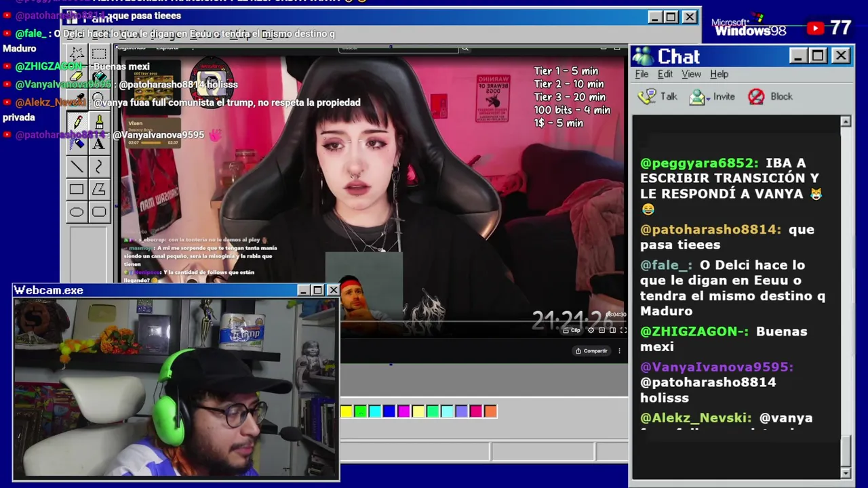Open the File menu in Chat window
Screen dimensions: 868x488
click(x=642, y=74)
